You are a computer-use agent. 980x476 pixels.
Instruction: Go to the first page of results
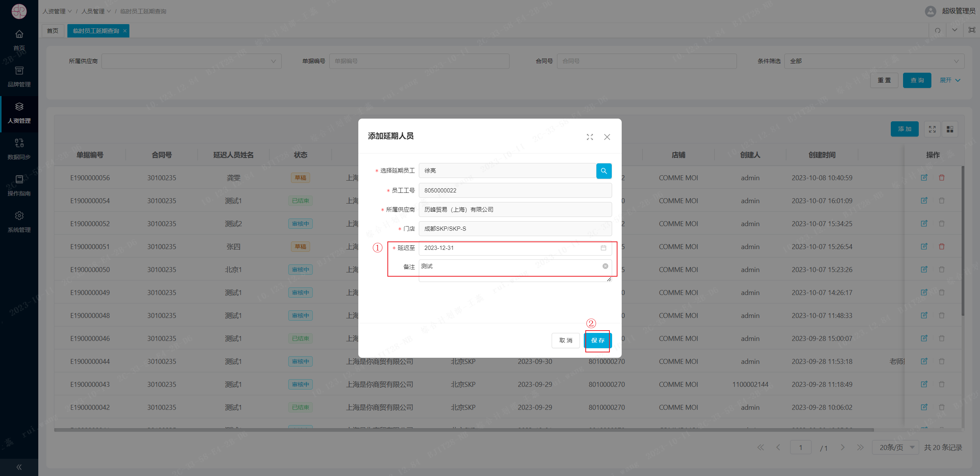click(x=761, y=447)
